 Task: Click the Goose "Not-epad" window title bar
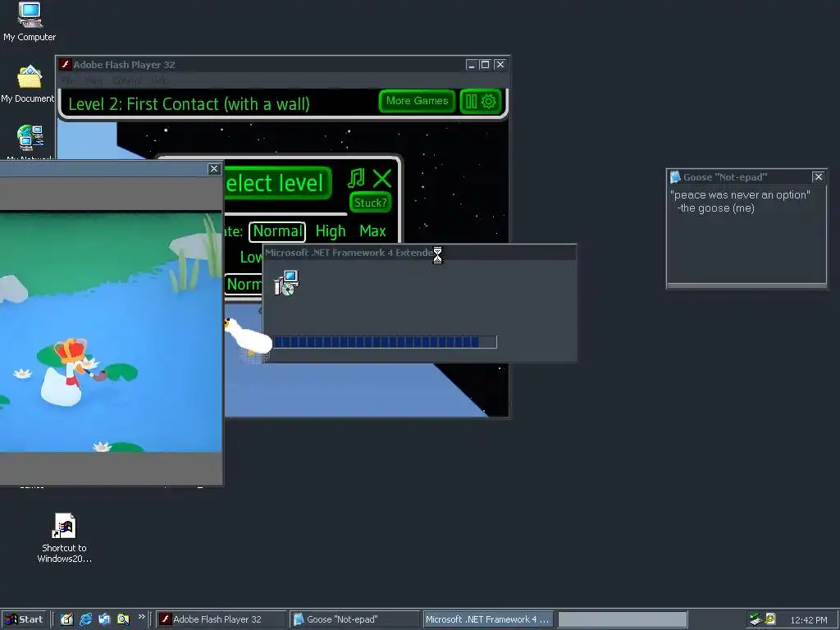[746, 177]
